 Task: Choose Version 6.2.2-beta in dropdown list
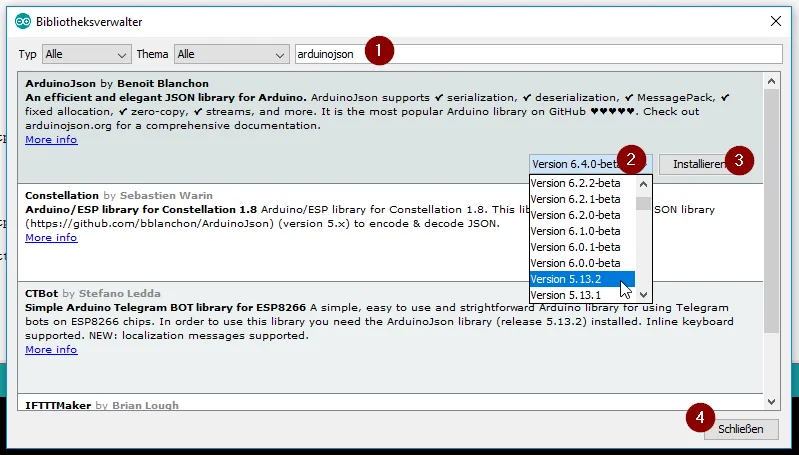[580, 183]
